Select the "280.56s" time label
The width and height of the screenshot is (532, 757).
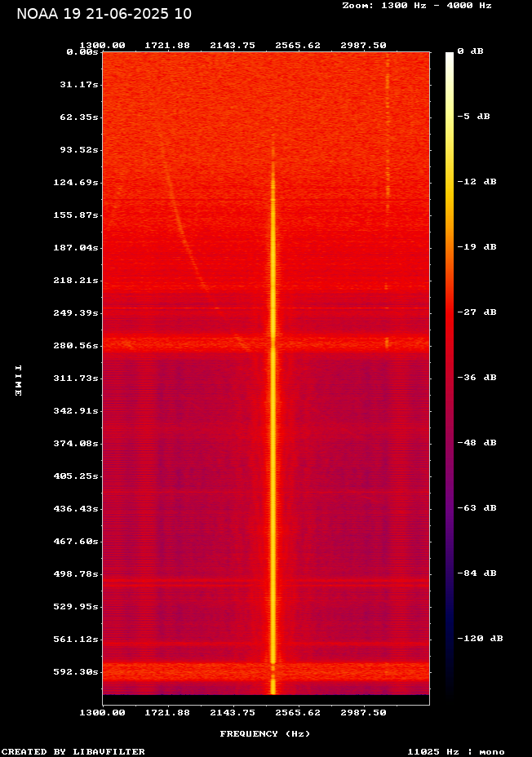(76, 346)
